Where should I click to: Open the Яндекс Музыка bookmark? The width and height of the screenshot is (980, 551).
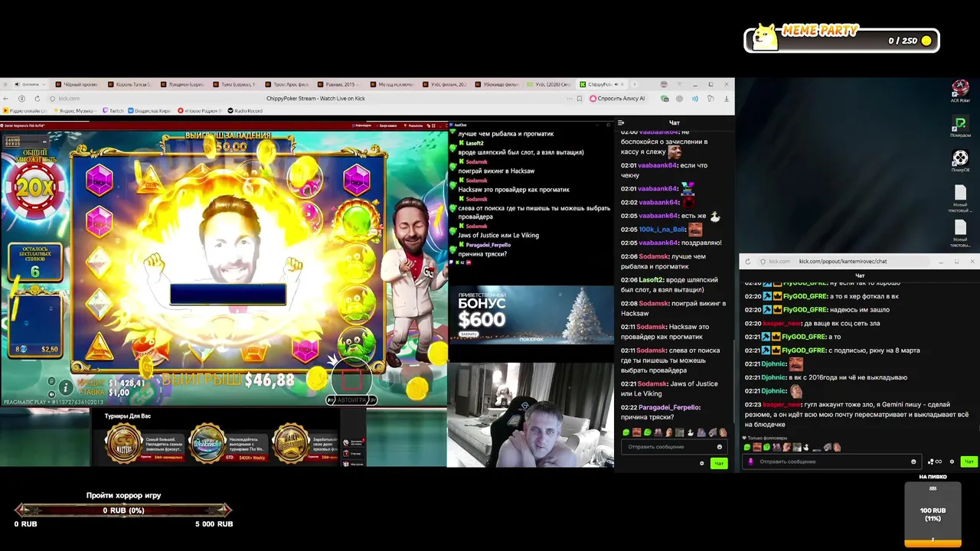coord(77,111)
